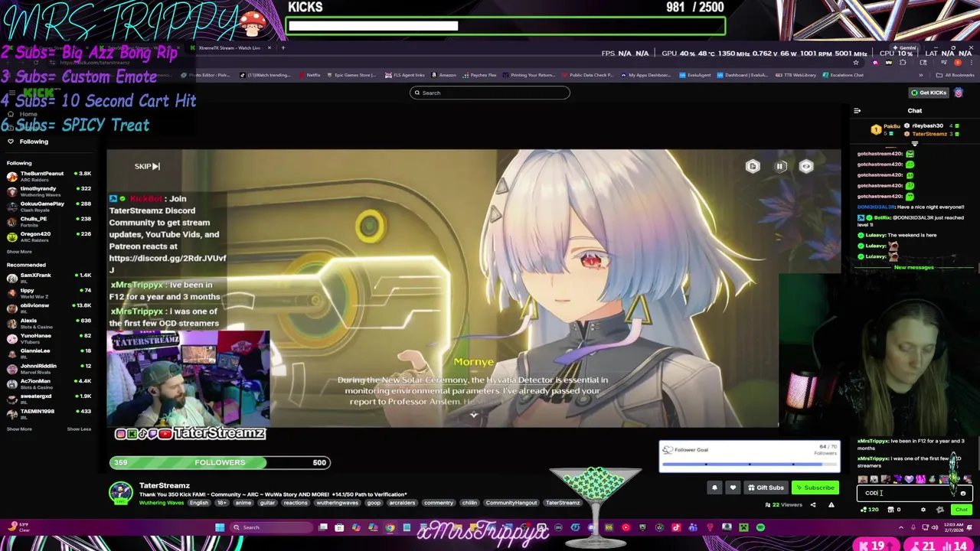Open the emote picker in chat input
Viewport: 980px width, 551px height.
(963, 494)
